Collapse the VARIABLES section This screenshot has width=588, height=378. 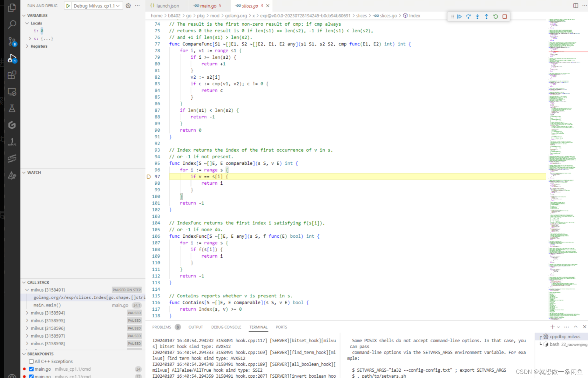coord(24,16)
